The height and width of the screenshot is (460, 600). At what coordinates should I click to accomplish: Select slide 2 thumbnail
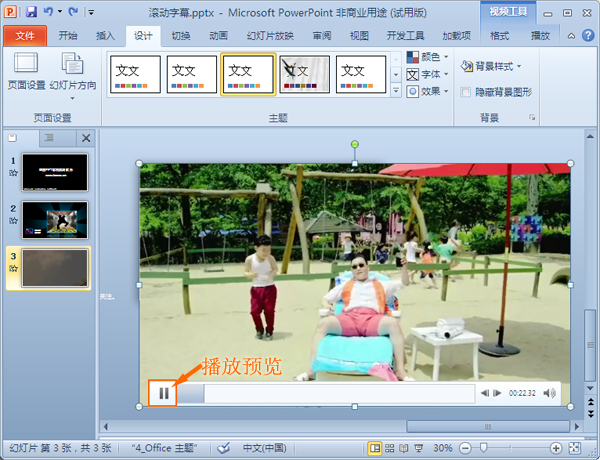[54, 220]
